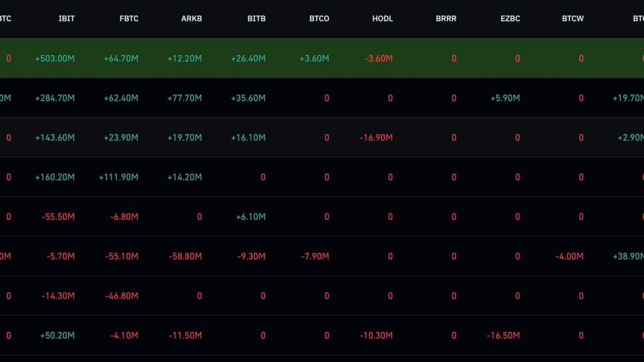Click the -3.60M HODL outflow cell
Viewport: 644px width, 362px height.
[378, 58]
